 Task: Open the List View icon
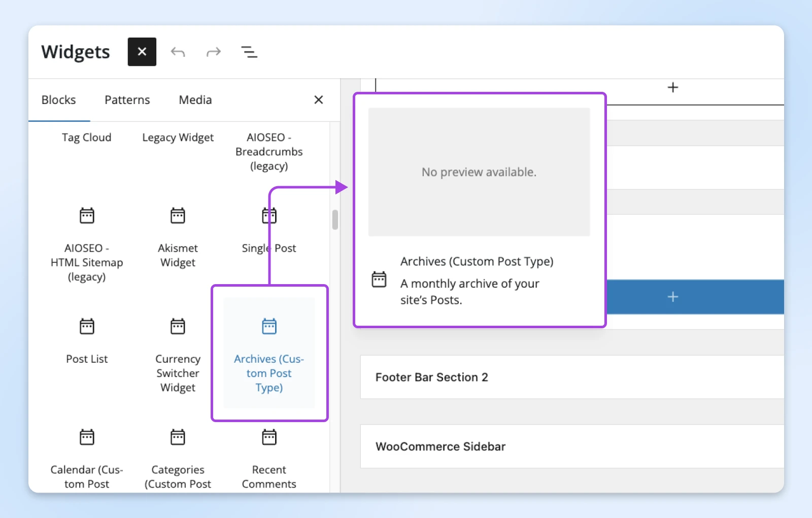(x=249, y=52)
